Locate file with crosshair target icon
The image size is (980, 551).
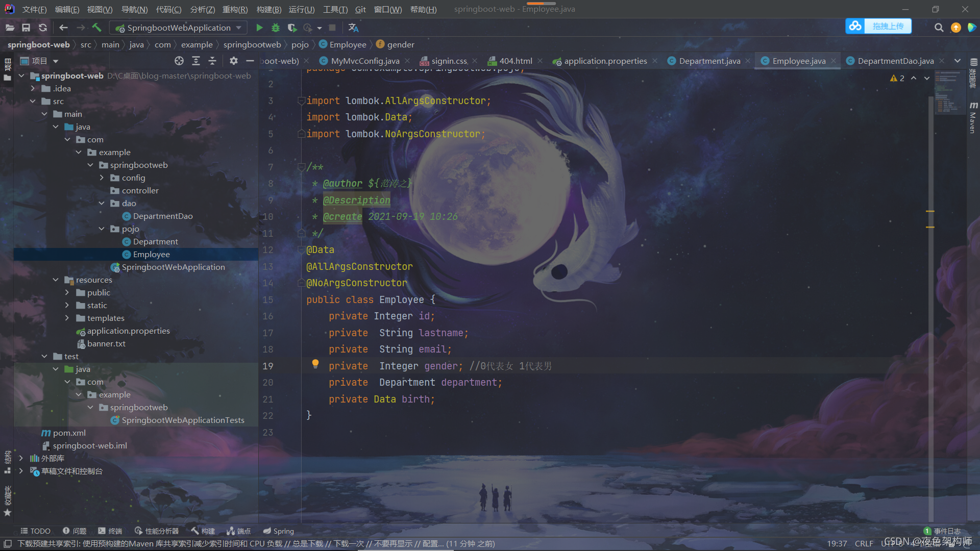pyautogui.click(x=179, y=61)
